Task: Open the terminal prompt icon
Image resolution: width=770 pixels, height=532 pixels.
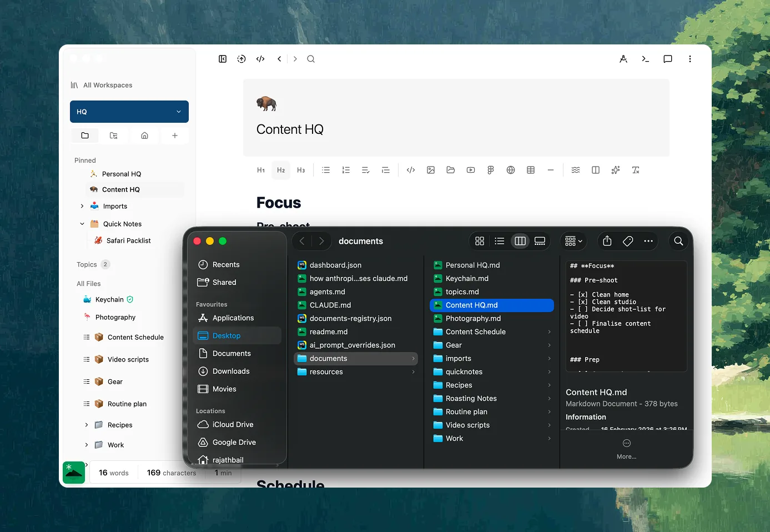Action: [x=645, y=59]
